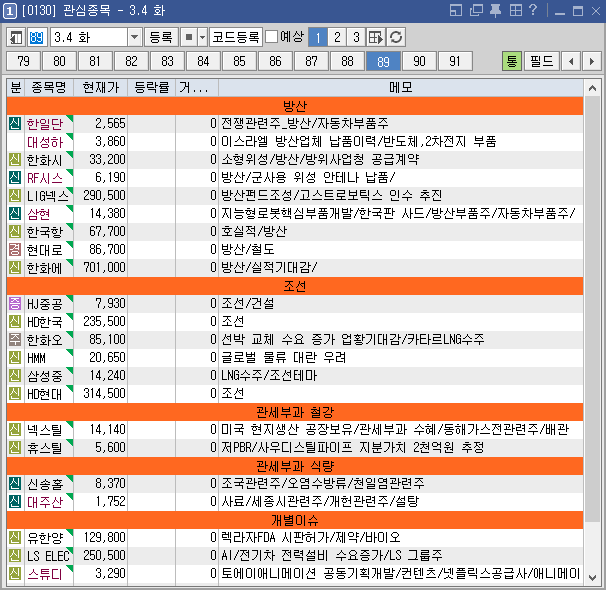This screenshot has height=590, width=606.
Task: Select page 3 toggle button
Action: [x=356, y=37]
